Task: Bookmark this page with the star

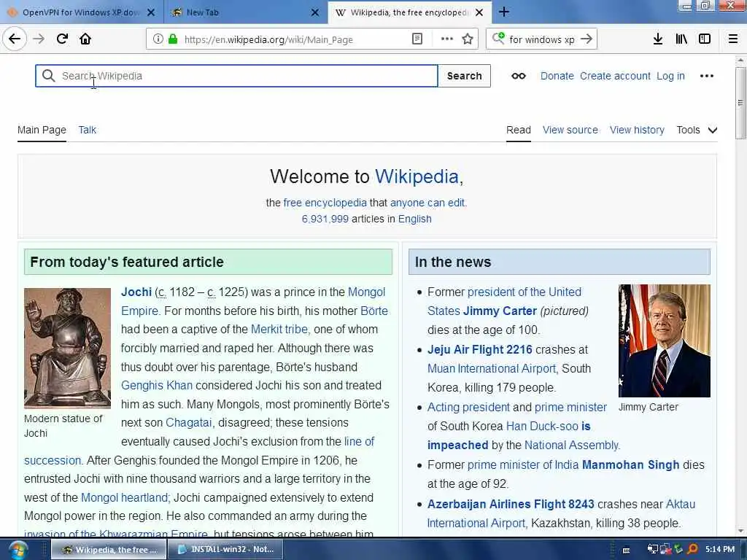Action: pos(468,39)
